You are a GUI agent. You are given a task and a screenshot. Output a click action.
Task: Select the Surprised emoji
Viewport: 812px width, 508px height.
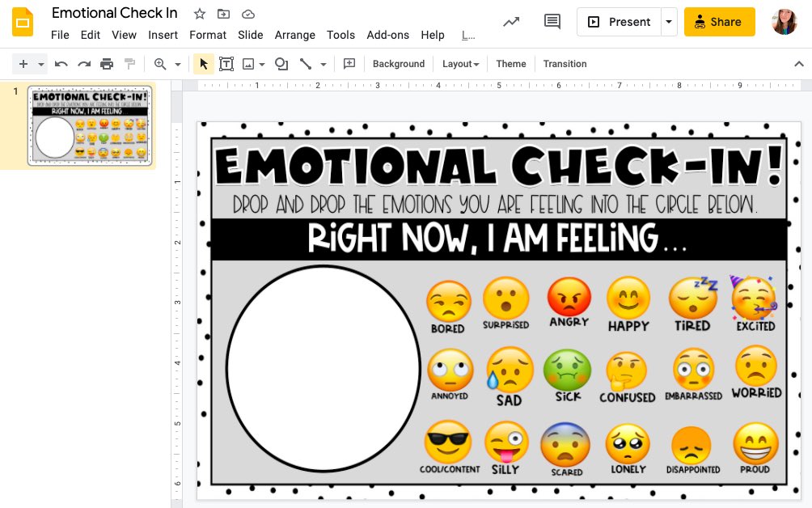pyautogui.click(x=506, y=298)
